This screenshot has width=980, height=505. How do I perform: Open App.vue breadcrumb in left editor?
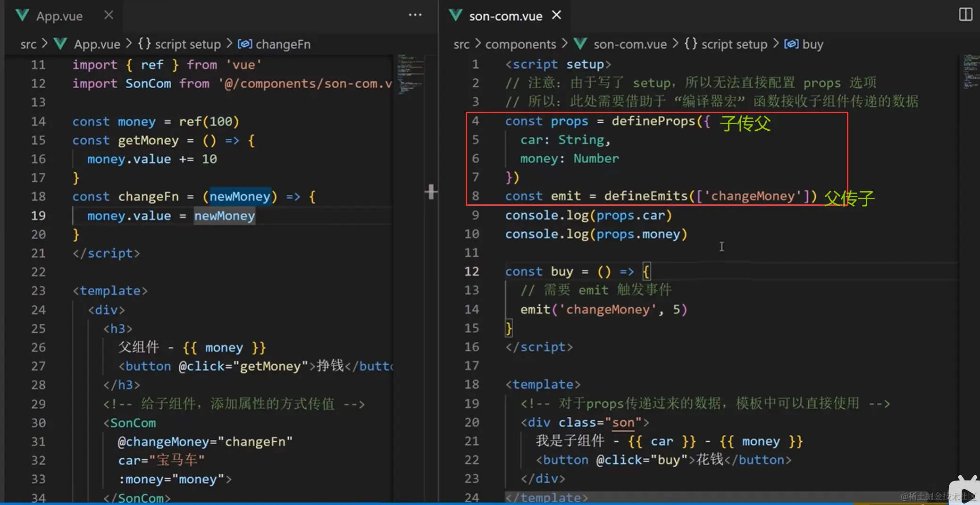coord(97,44)
